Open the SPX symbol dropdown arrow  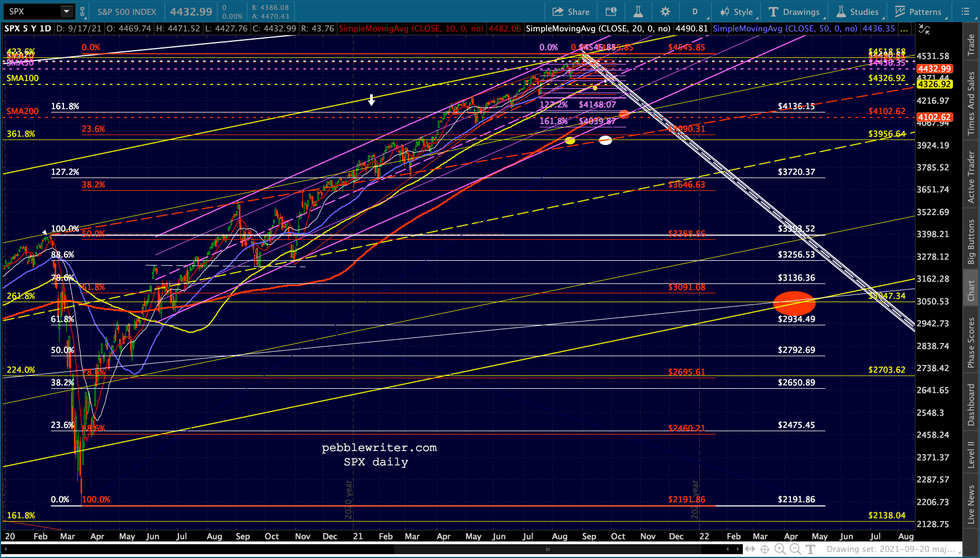click(x=66, y=11)
